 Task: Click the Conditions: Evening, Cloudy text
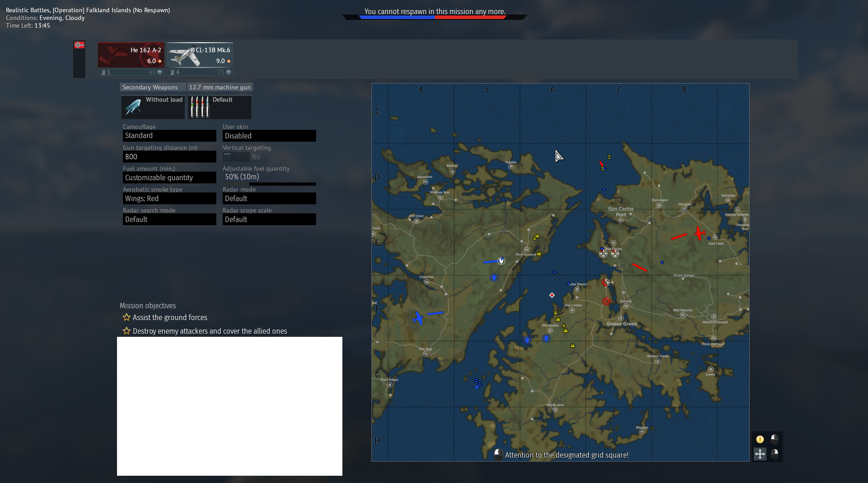coord(45,18)
